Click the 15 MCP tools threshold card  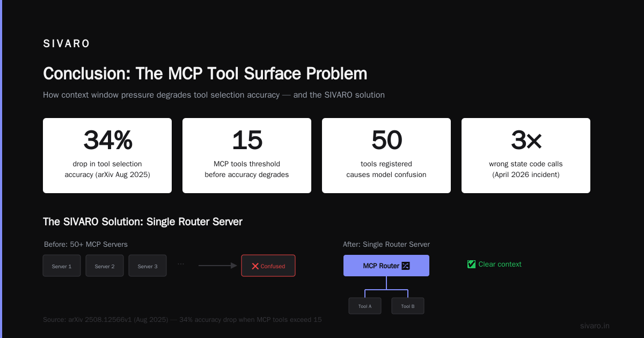tap(247, 156)
